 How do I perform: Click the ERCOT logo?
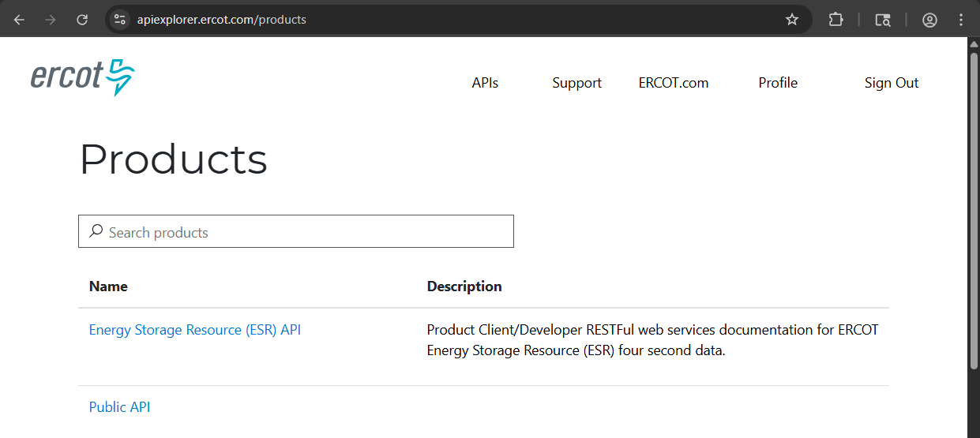tap(83, 77)
